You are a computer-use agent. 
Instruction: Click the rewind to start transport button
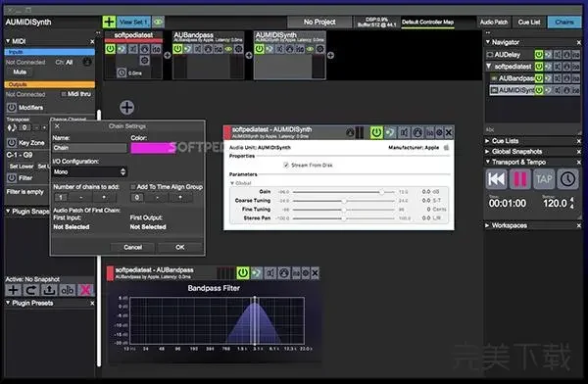point(496,179)
